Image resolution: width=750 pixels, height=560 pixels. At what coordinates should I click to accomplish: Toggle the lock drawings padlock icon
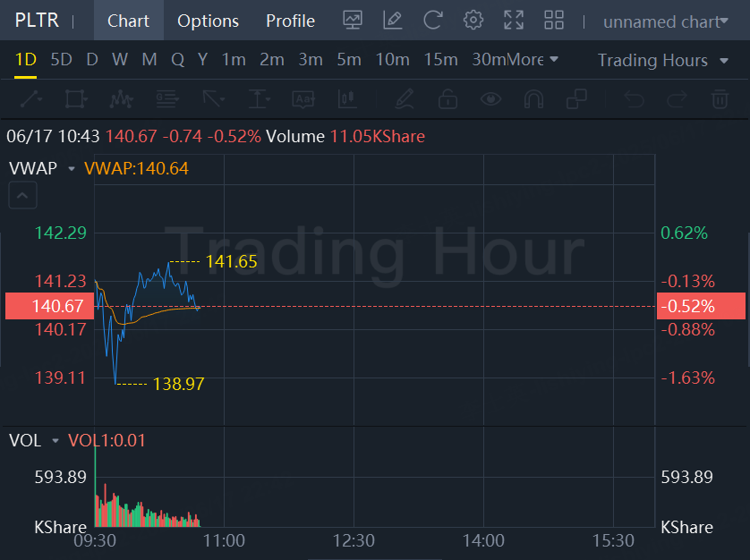pyautogui.click(x=447, y=99)
